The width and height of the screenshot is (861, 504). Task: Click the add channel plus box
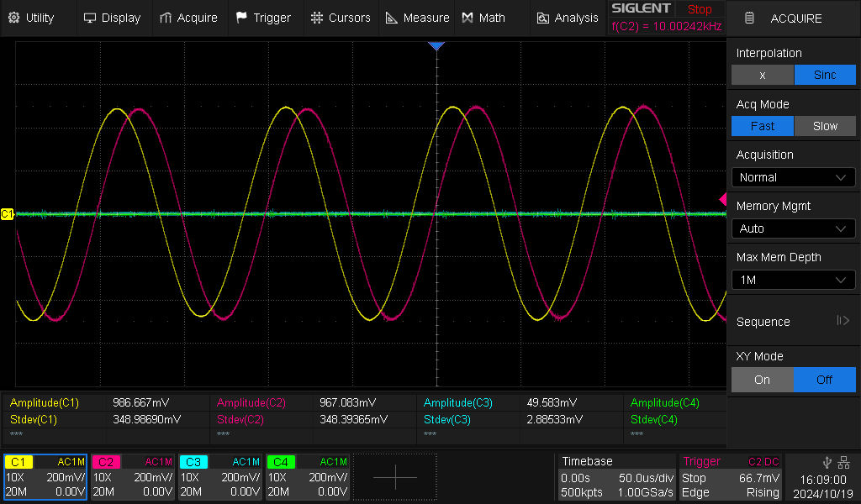tap(395, 477)
